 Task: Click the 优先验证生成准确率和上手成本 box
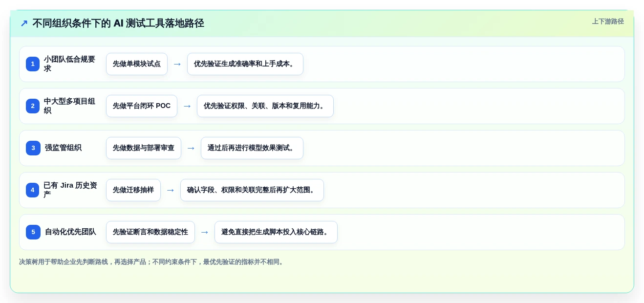click(x=245, y=64)
